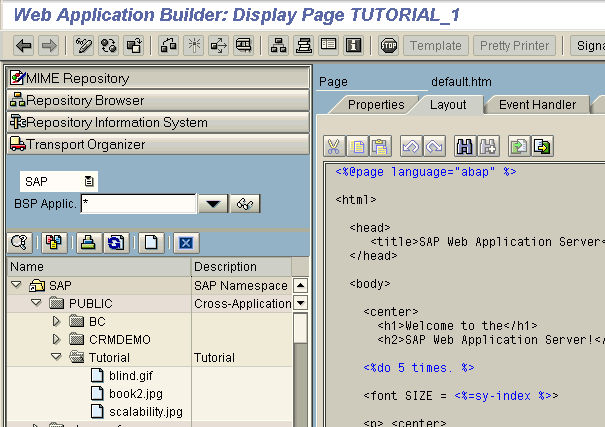Viewport: 605px width, 427px height.
Task: Switch to the Event Handler tab
Action: [537, 105]
